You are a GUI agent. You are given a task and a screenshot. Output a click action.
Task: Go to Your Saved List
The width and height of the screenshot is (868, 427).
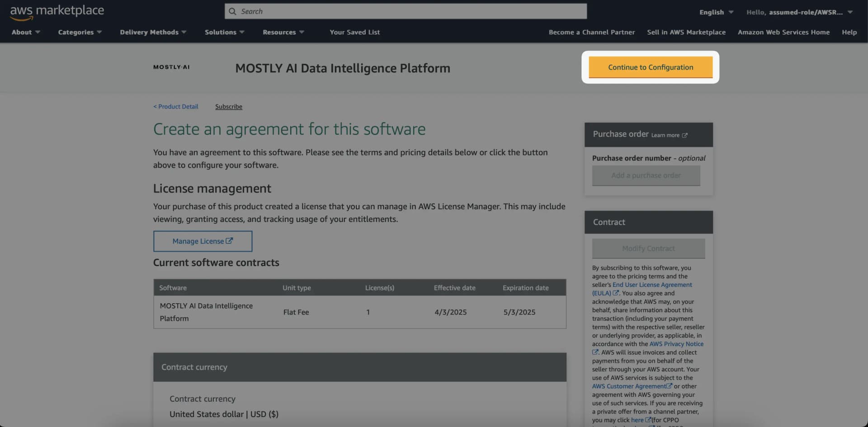coord(355,32)
